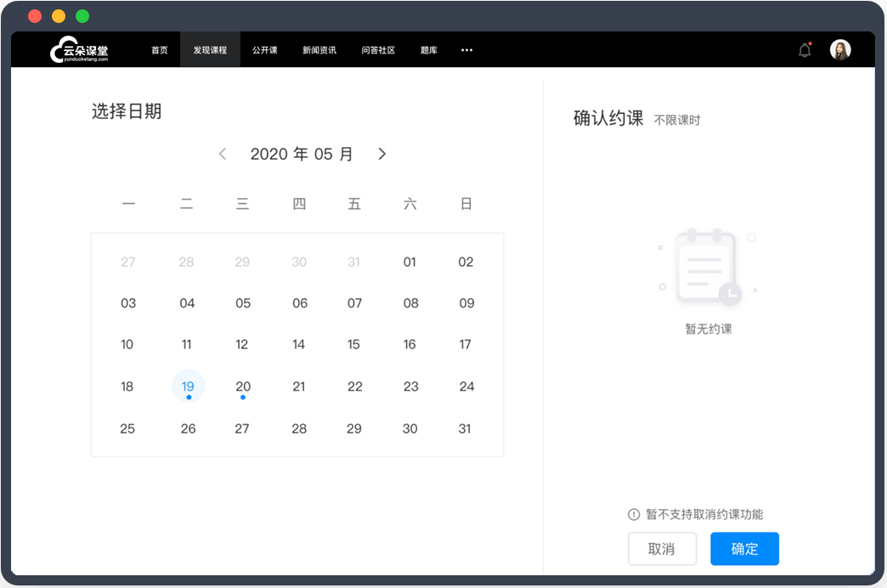Select greyed-out date 28 of previous month
Screen dimensions: 887x588
186,262
